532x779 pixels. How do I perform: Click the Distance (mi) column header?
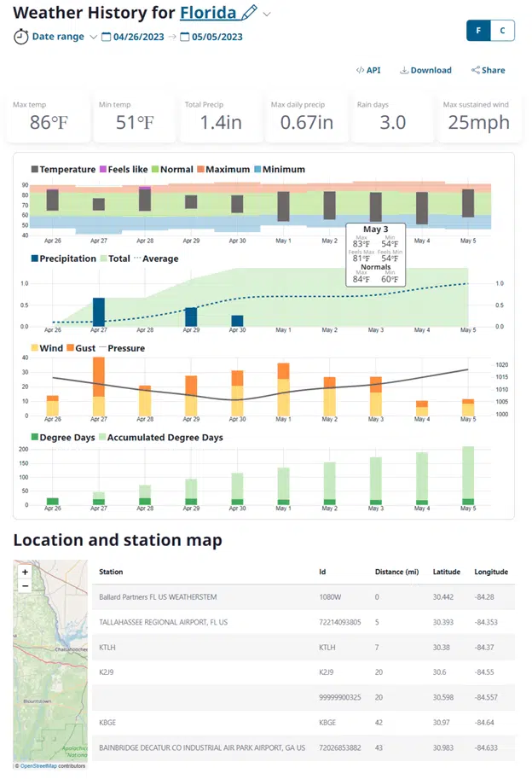point(396,572)
